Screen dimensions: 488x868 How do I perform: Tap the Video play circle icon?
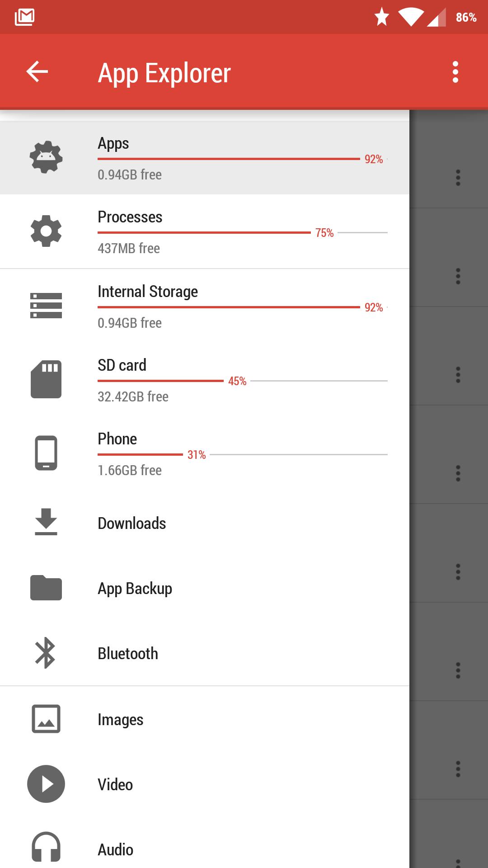click(x=46, y=784)
